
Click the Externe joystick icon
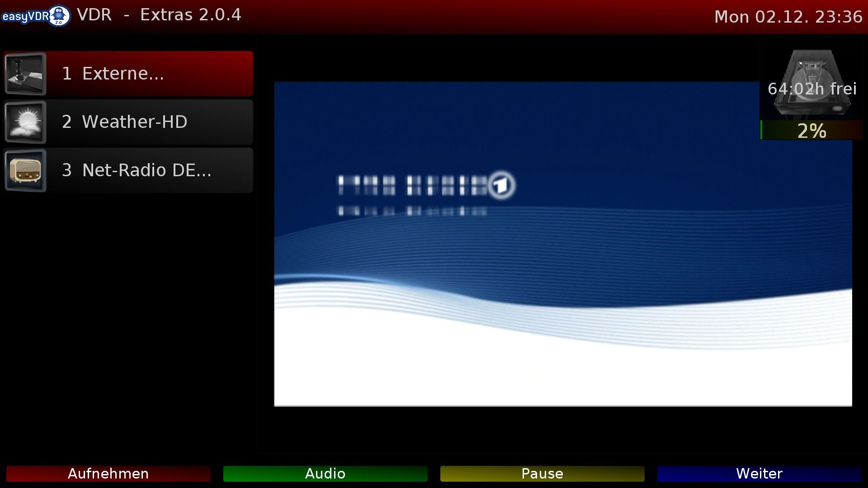25,74
